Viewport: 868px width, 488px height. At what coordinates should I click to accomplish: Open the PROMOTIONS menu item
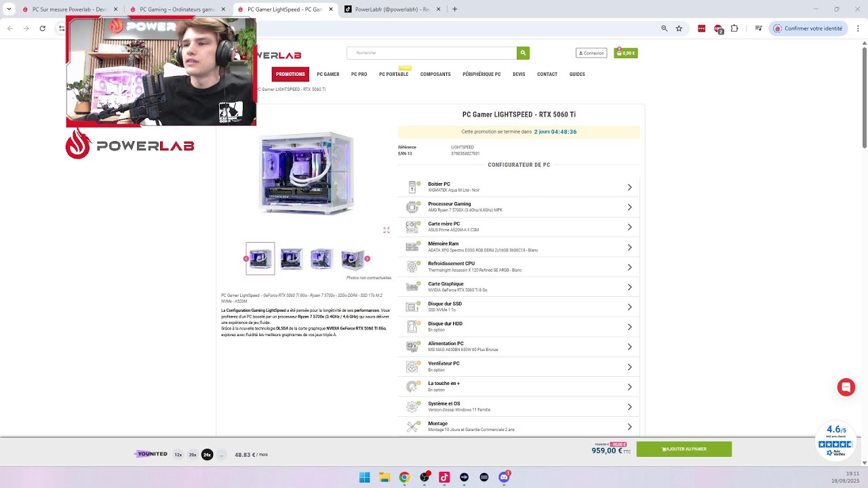pos(290,74)
